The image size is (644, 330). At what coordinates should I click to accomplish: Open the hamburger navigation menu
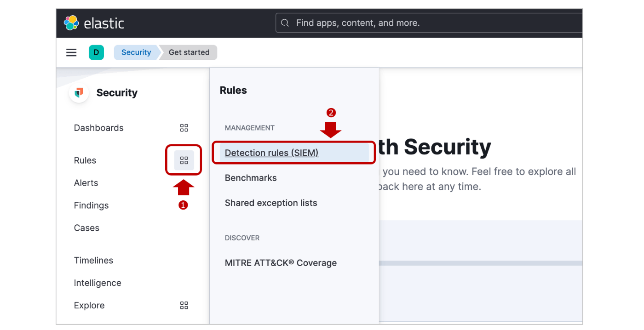(x=71, y=52)
